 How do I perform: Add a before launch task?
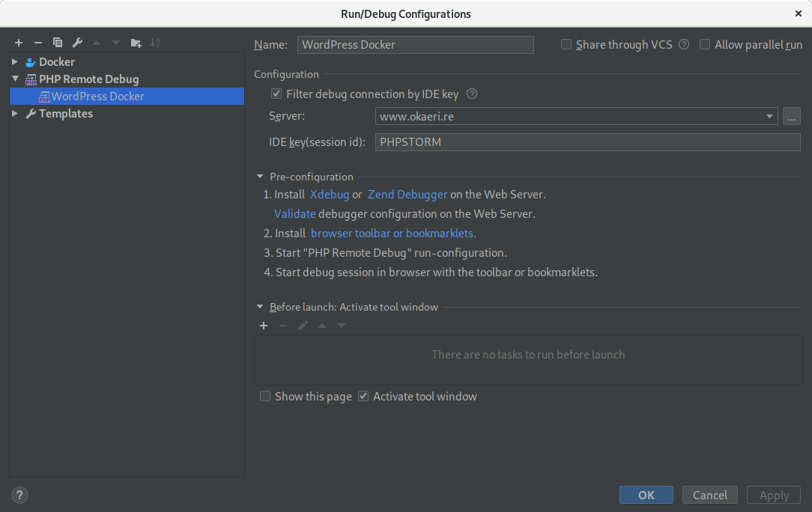(264, 326)
